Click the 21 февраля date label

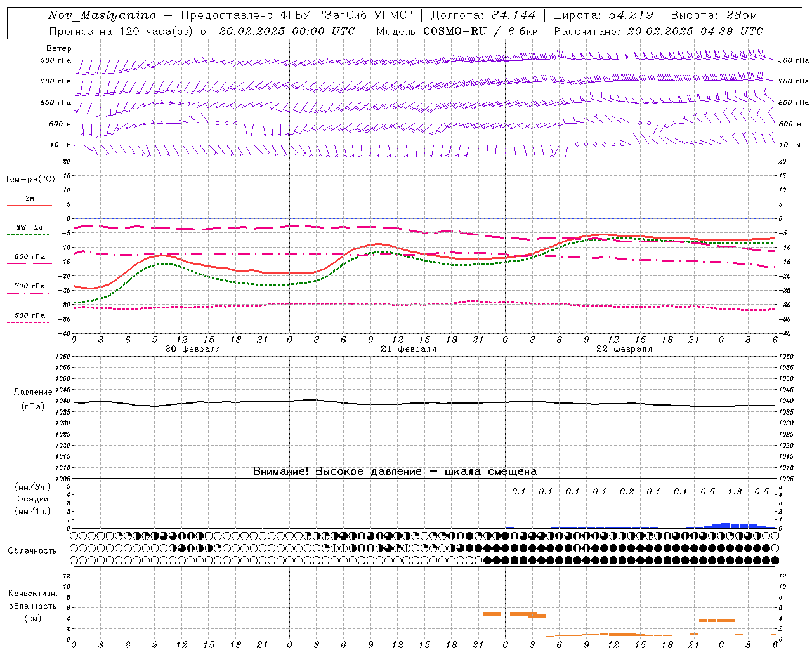click(409, 349)
